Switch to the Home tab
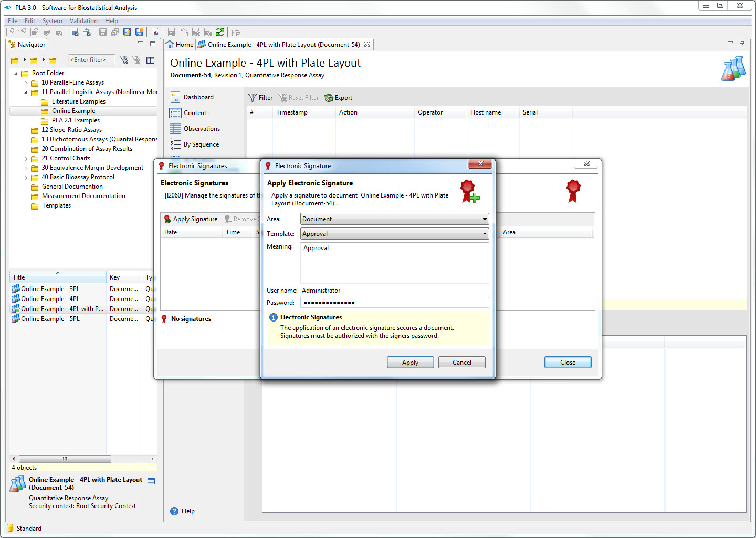Image resolution: width=756 pixels, height=538 pixels. 180,45
